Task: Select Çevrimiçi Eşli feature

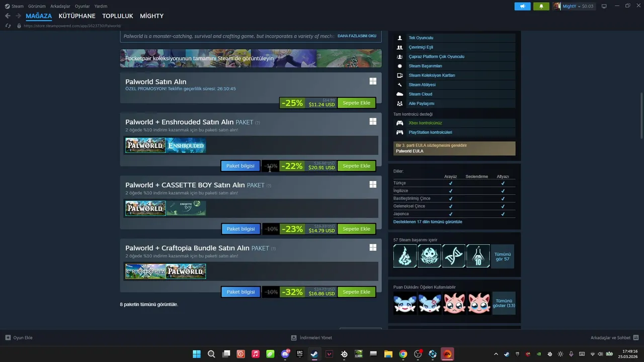Action: pyautogui.click(x=454, y=47)
